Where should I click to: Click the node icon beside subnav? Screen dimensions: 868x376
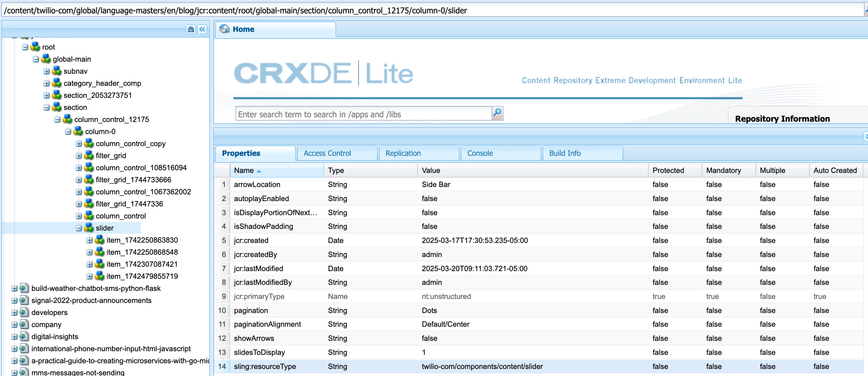click(x=57, y=71)
